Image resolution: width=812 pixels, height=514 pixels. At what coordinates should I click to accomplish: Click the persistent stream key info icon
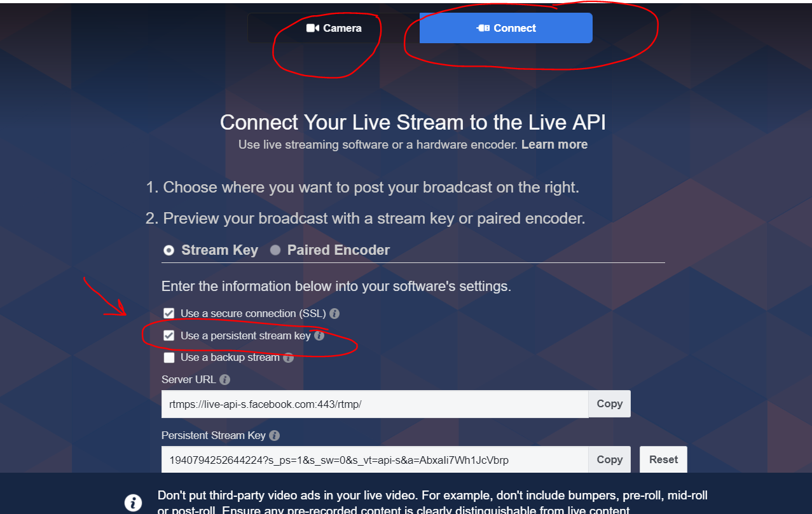[x=319, y=335]
